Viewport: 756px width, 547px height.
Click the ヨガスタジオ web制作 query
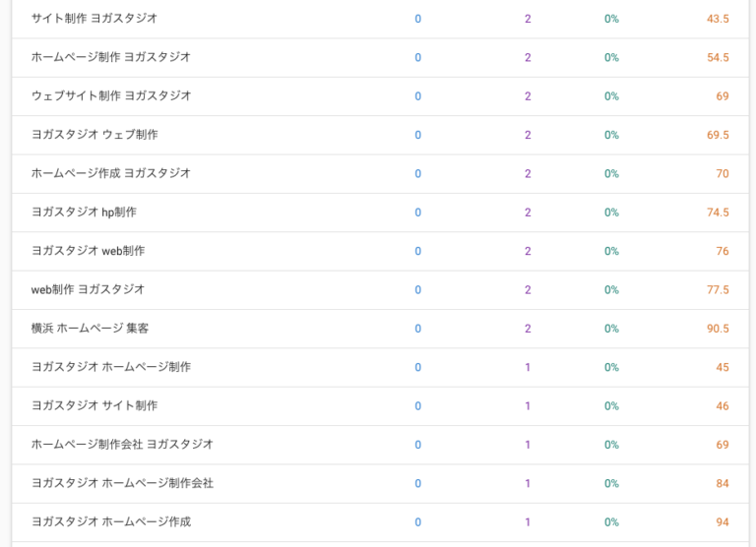[88, 251]
